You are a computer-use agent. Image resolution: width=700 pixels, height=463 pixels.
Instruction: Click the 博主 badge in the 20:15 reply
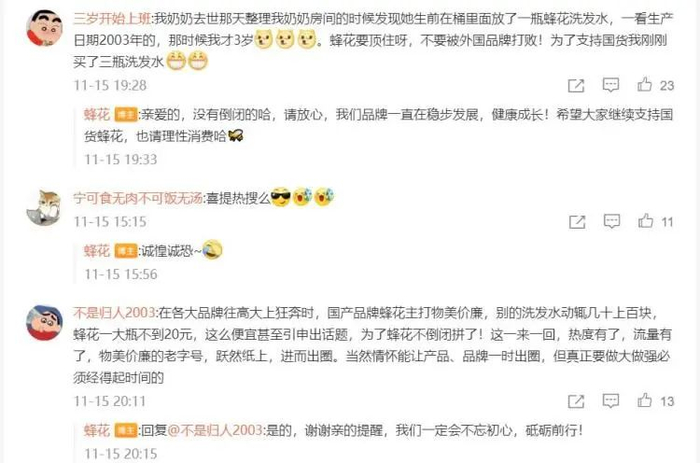126,430
